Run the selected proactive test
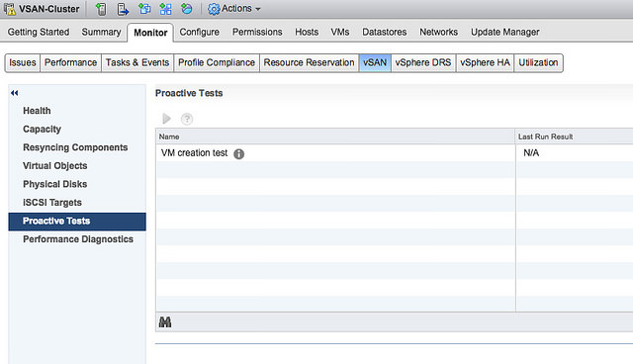The height and width of the screenshot is (364, 633). tap(166, 119)
